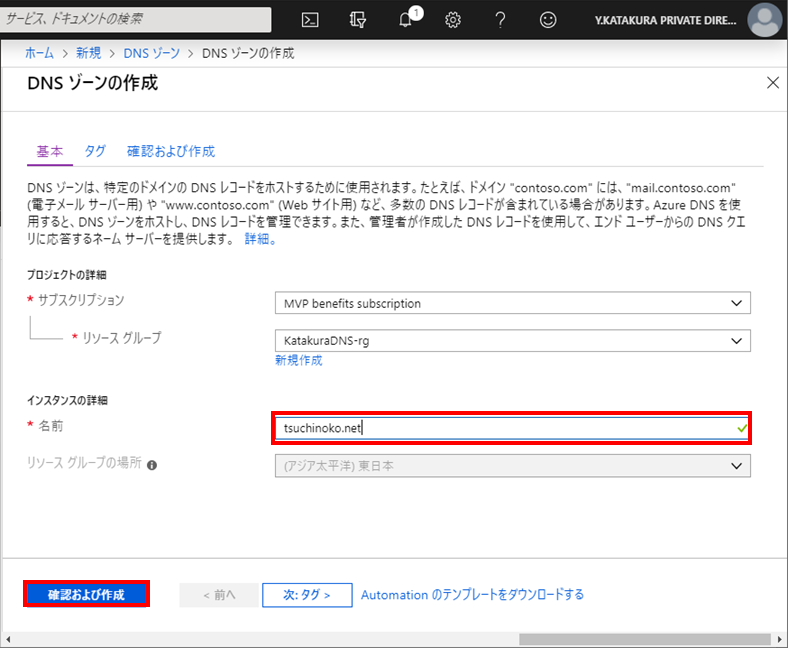The width and height of the screenshot is (788, 648).
Task: Expand the リソース グループ dropdown
Action: (513, 341)
